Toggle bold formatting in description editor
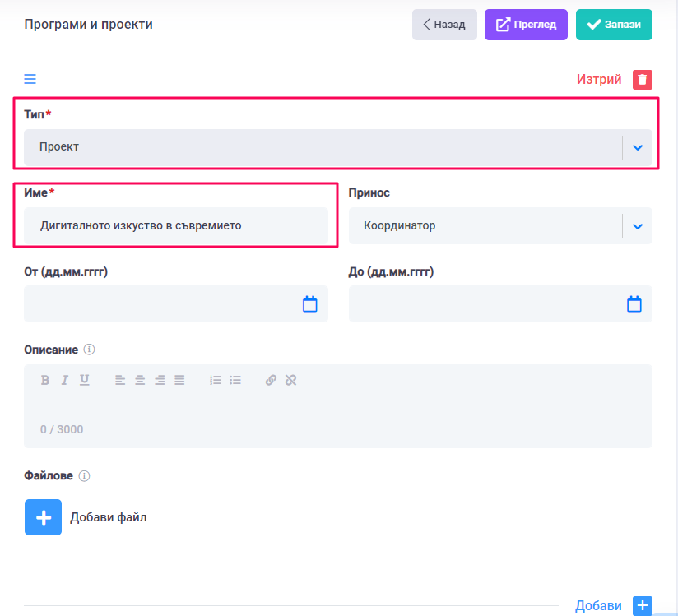This screenshot has width=678, height=616. coord(45,380)
